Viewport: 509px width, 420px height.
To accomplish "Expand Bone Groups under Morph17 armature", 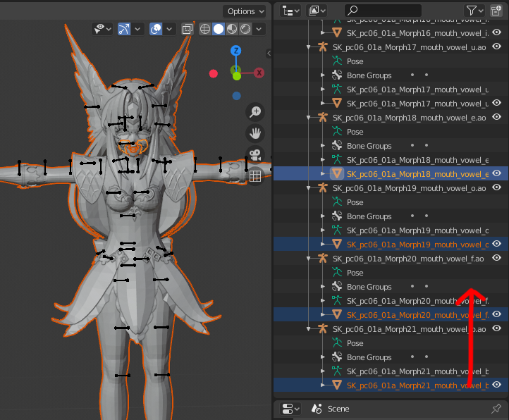I will (323, 75).
